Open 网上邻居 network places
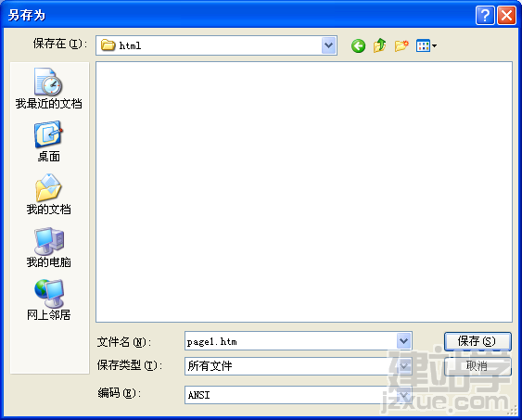The image size is (522, 420). [48, 299]
